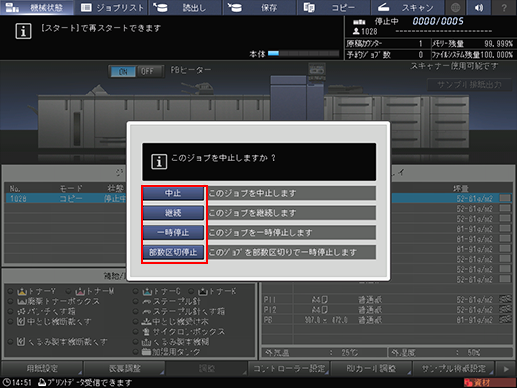Click the 予約ジョブ数 field

[387, 55]
